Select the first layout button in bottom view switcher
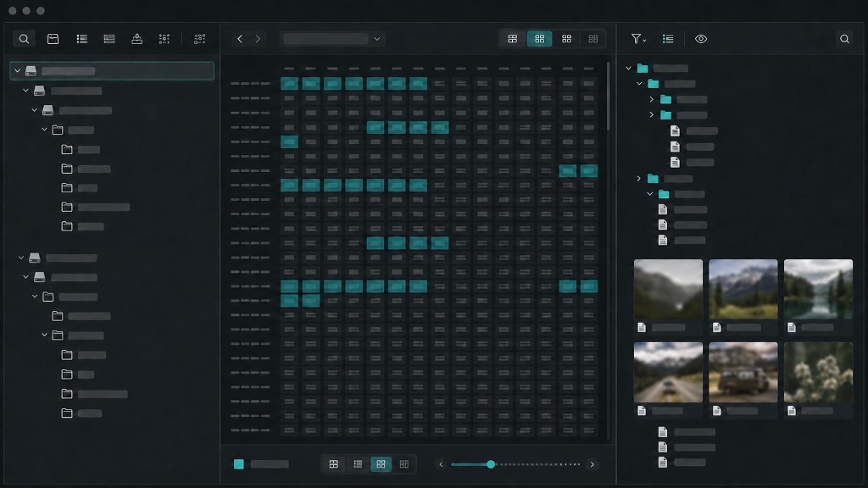Image resolution: width=868 pixels, height=488 pixels. [x=334, y=464]
